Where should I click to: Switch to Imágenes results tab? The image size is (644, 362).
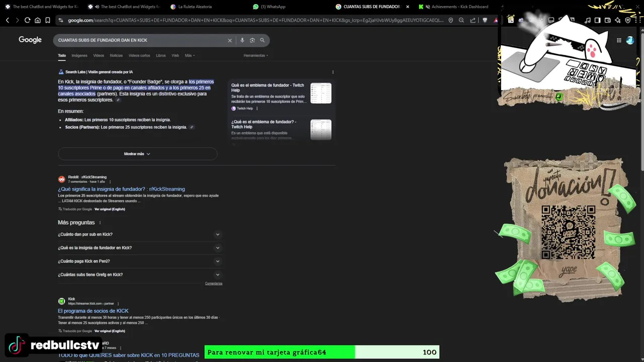(x=79, y=55)
